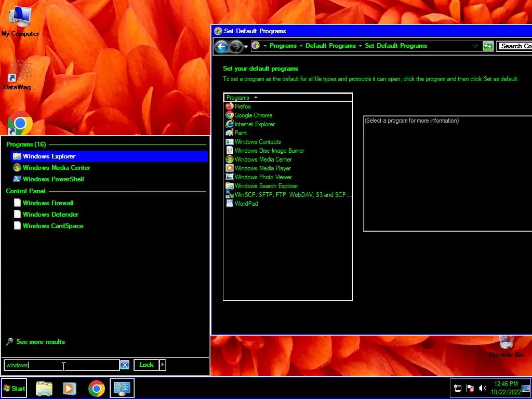Select WordPad in the programs list
The image size is (532, 399).
[x=246, y=204]
